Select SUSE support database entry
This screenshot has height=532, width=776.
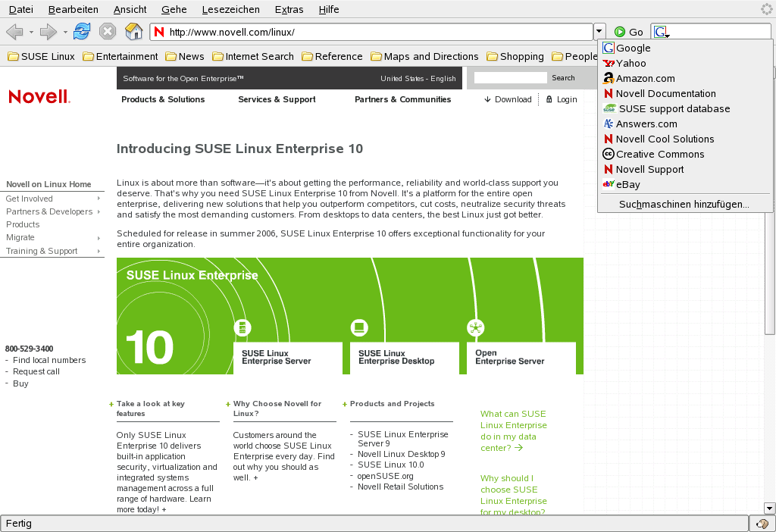[x=685, y=109]
